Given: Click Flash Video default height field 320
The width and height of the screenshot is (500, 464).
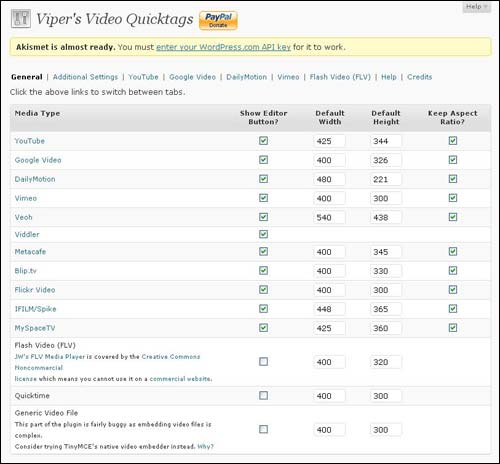Looking at the screenshot, I should click(386, 362).
